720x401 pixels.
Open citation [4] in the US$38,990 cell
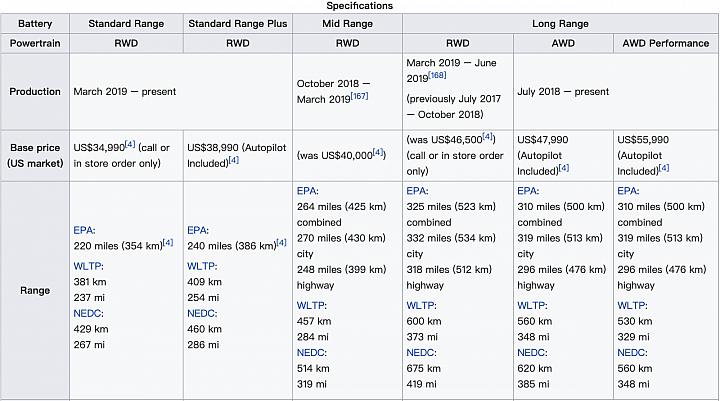(234, 160)
